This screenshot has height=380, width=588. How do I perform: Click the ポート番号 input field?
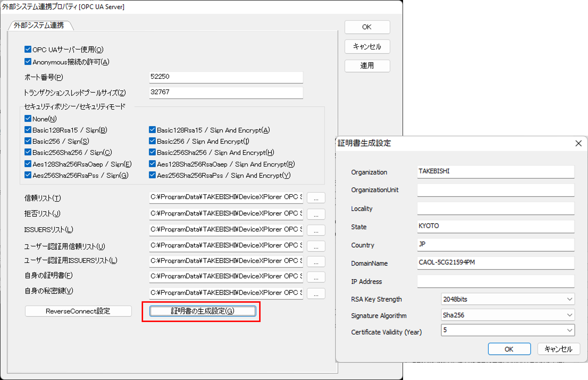226,77
